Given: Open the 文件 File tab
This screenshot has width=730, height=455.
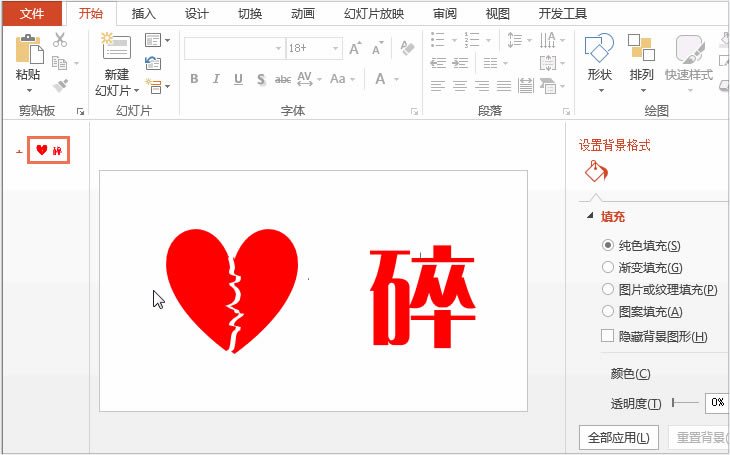Looking at the screenshot, I should (x=32, y=14).
